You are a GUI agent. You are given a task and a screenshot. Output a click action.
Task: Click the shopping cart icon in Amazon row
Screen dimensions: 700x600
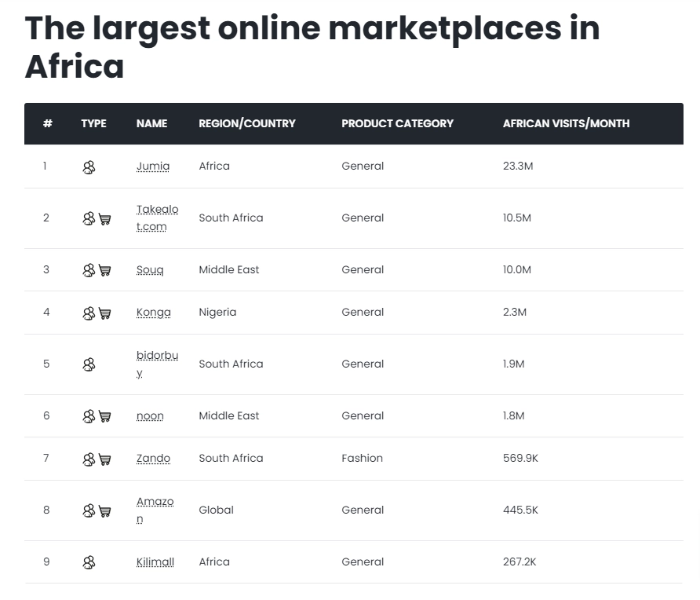coord(104,511)
